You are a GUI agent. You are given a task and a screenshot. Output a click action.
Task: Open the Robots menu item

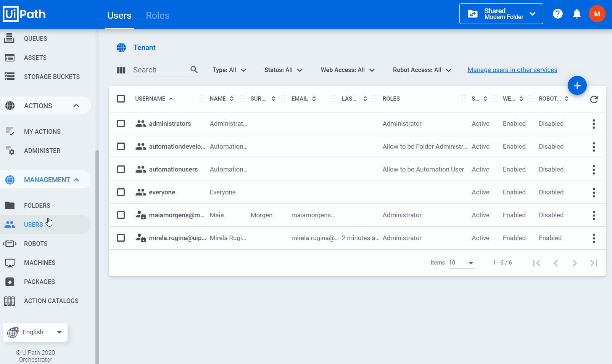point(45,244)
